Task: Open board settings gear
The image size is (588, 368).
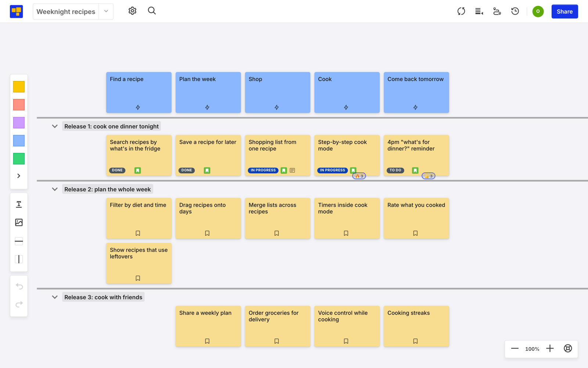Action: pyautogui.click(x=132, y=11)
